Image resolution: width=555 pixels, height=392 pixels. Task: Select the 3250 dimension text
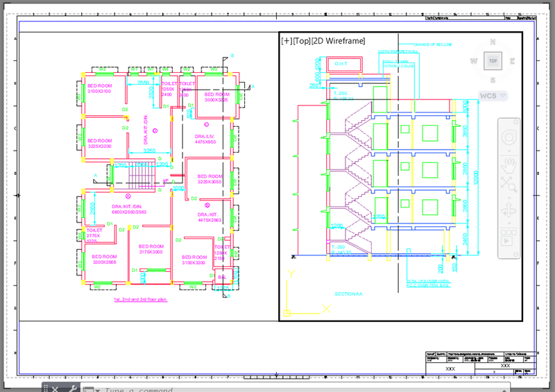[149, 151]
